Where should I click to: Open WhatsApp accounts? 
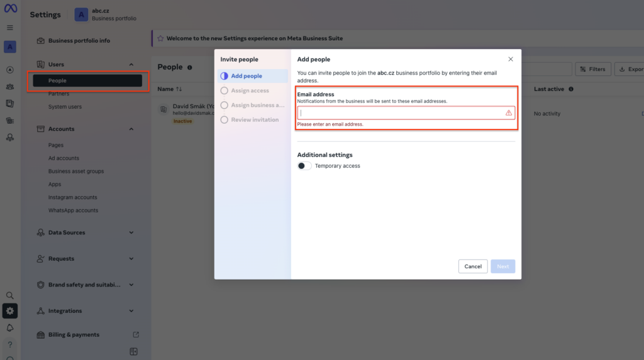click(73, 210)
